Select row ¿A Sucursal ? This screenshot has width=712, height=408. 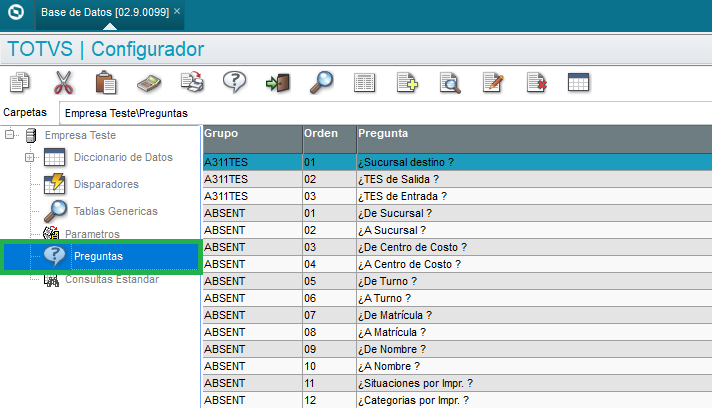(x=457, y=230)
